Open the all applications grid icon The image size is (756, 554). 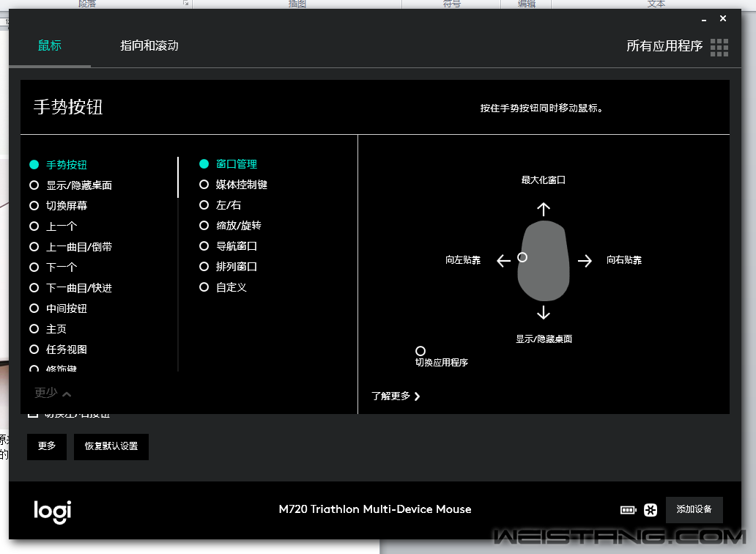719,47
